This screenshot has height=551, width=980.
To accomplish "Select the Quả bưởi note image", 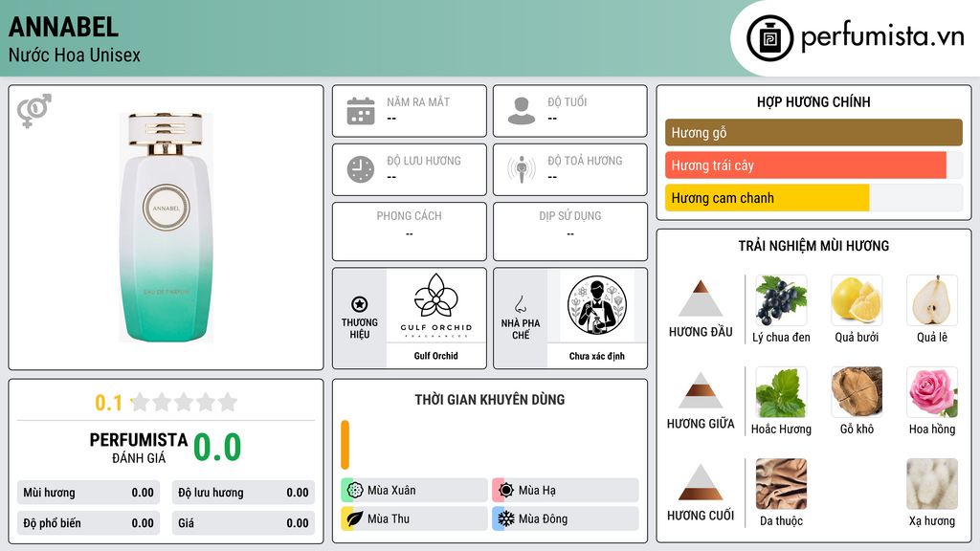I will [857, 300].
